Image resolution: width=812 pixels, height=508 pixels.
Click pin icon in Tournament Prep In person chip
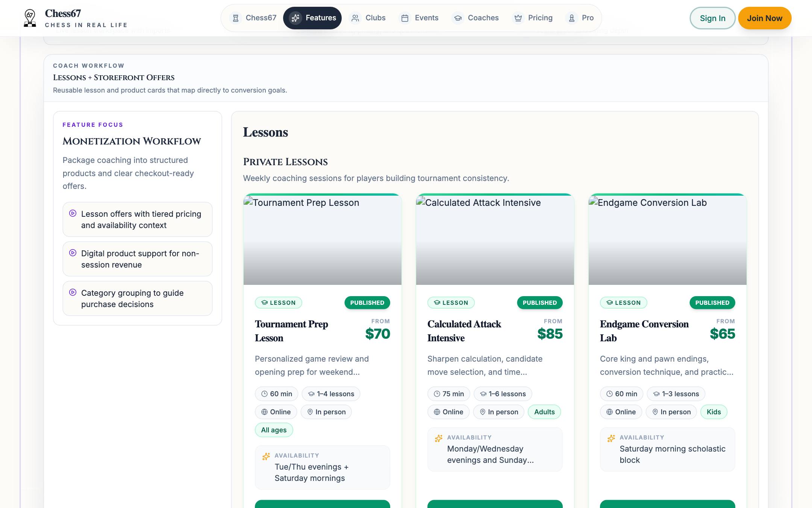[x=310, y=412]
